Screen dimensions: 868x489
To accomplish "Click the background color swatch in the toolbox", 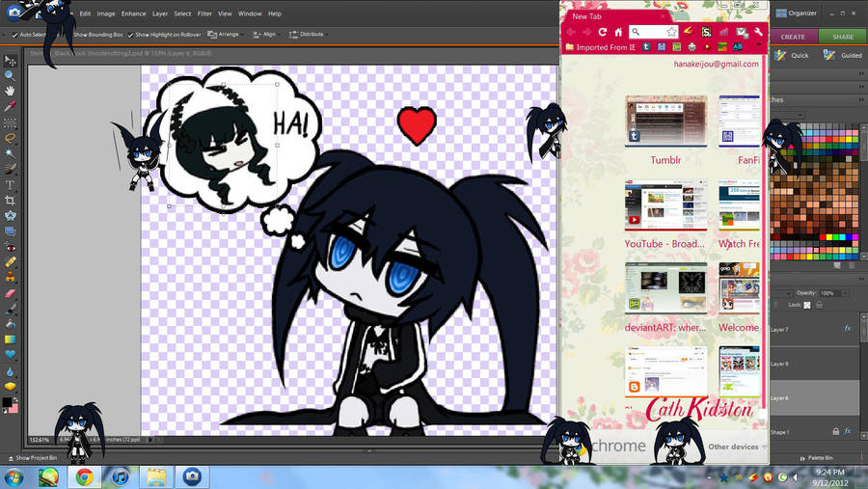I will [14, 409].
